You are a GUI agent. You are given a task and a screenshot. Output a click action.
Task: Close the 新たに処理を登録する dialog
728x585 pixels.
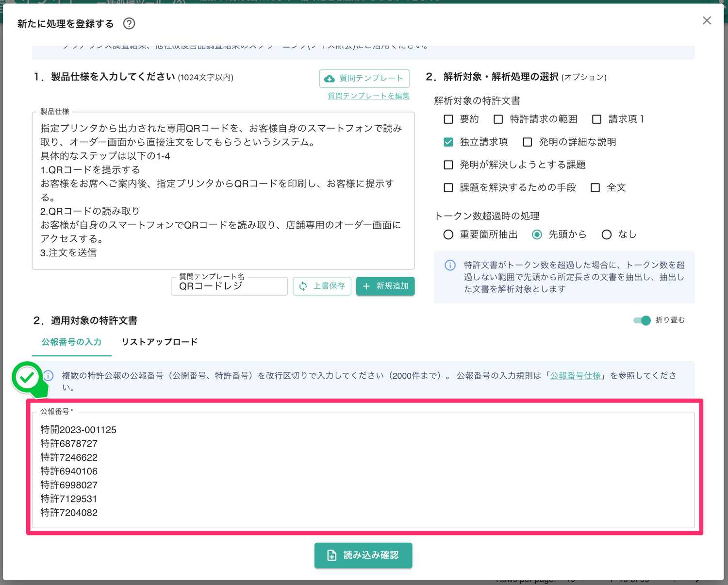pos(707,20)
